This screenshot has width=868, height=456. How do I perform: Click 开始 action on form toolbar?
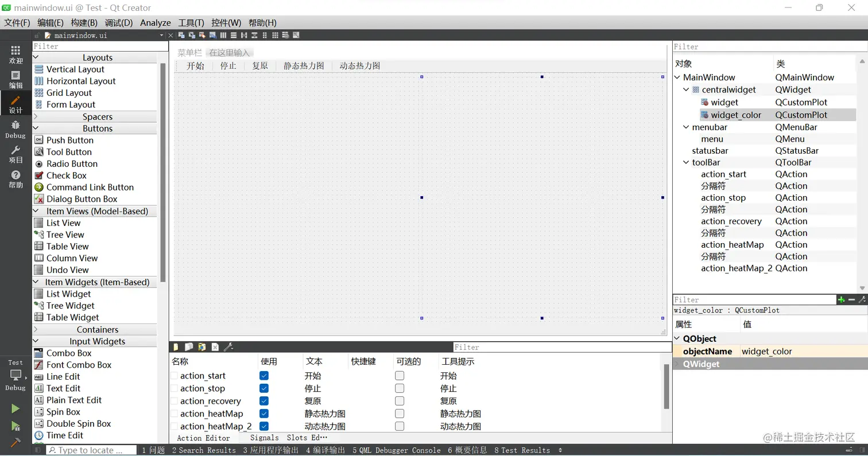(x=195, y=65)
